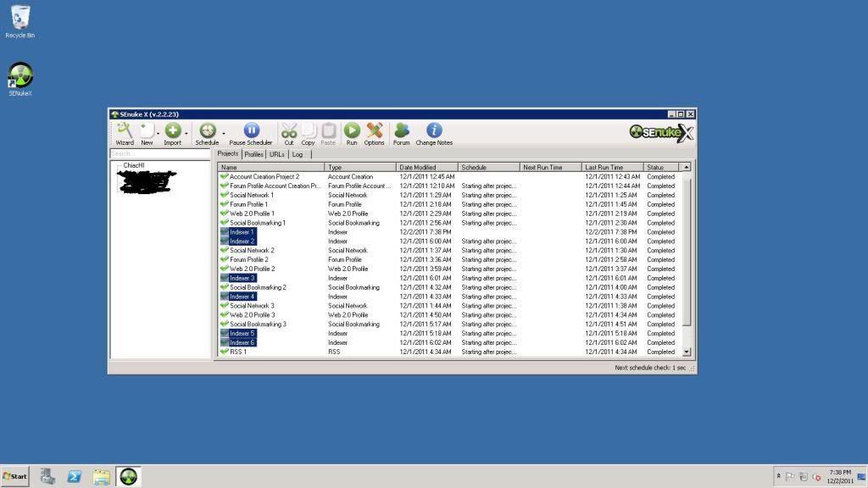The height and width of the screenshot is (488, 868).
Task: Select the SENukeX desktop shortcut
Action: coord(20,80)
